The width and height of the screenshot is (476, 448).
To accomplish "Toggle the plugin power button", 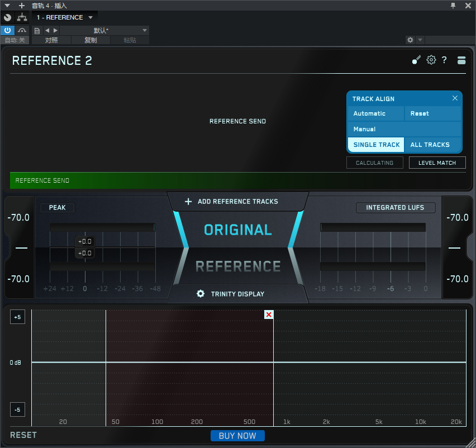I will point(7,30).
